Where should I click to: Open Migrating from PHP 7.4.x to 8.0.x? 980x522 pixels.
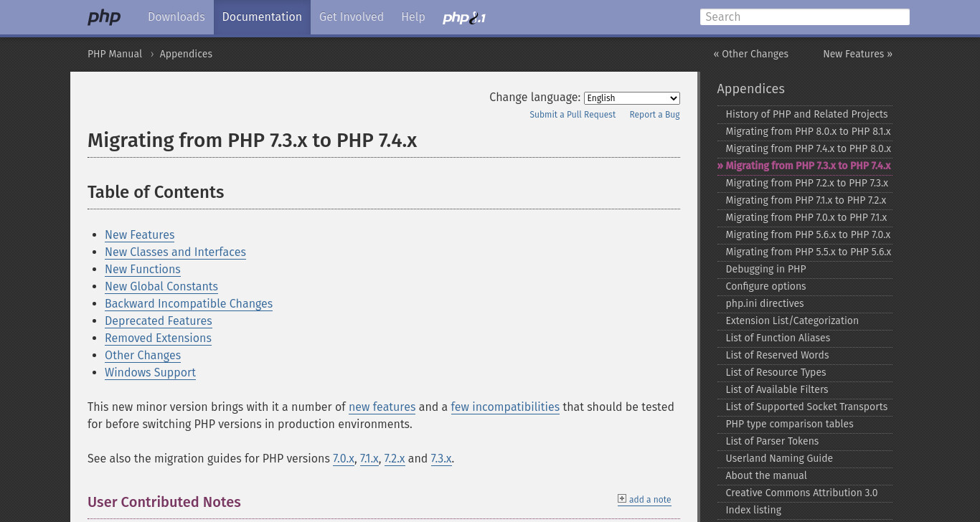pyautogui.click(x=808, y=149)
